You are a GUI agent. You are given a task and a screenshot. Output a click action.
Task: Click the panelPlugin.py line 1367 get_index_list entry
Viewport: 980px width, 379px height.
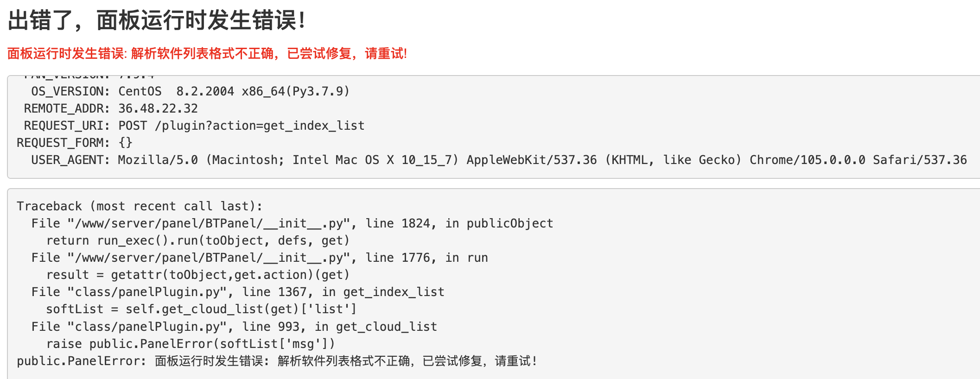(238, 292)
